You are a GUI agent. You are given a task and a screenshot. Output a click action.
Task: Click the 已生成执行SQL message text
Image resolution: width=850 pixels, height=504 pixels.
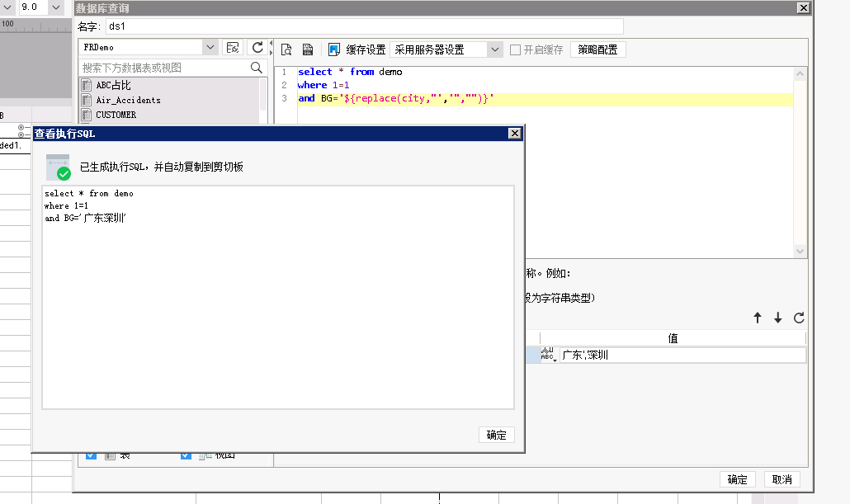tap(162, 167)
